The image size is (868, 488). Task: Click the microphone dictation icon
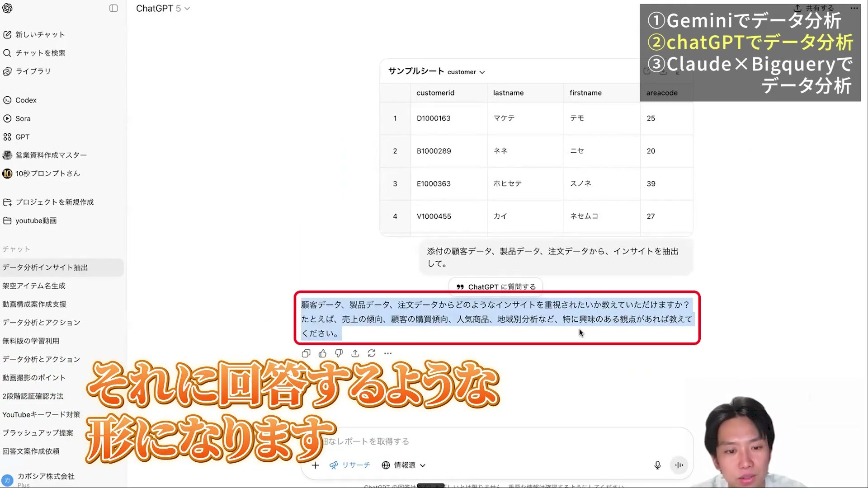tap(657, 465)
